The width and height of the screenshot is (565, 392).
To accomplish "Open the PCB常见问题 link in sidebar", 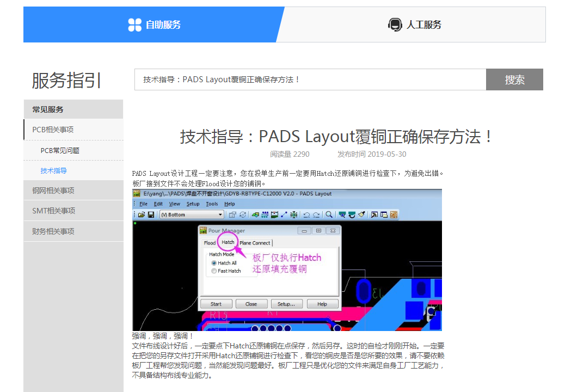I will coord(60,150).
